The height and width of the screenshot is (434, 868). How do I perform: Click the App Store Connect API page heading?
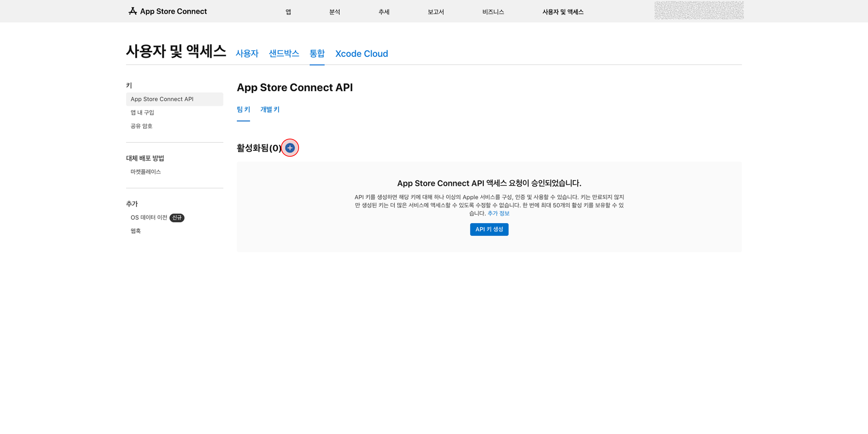coord(294,88)
